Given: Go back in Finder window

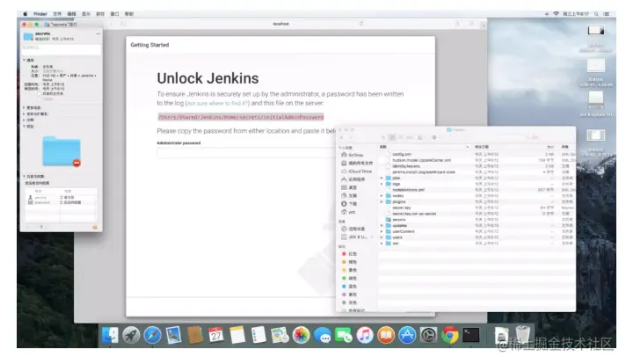Looking at the screenshot, I should (x=342, y=137).
